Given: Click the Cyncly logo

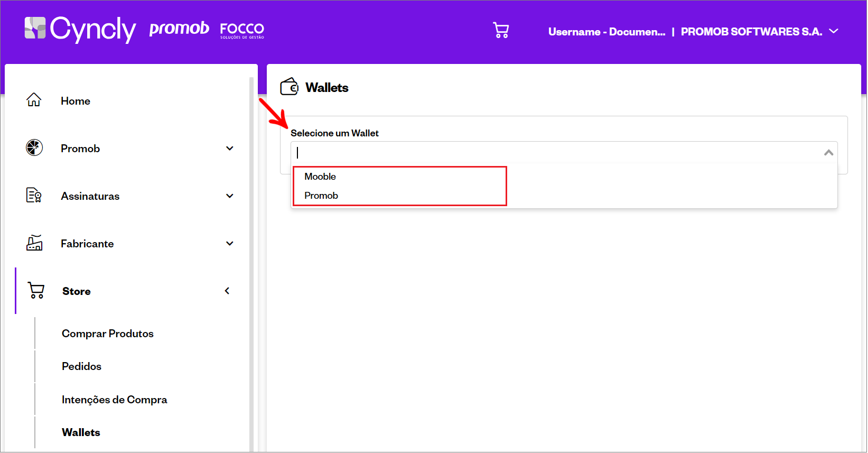Looking at the screenshot, I should pyautogui.click(x=80, y=29).
